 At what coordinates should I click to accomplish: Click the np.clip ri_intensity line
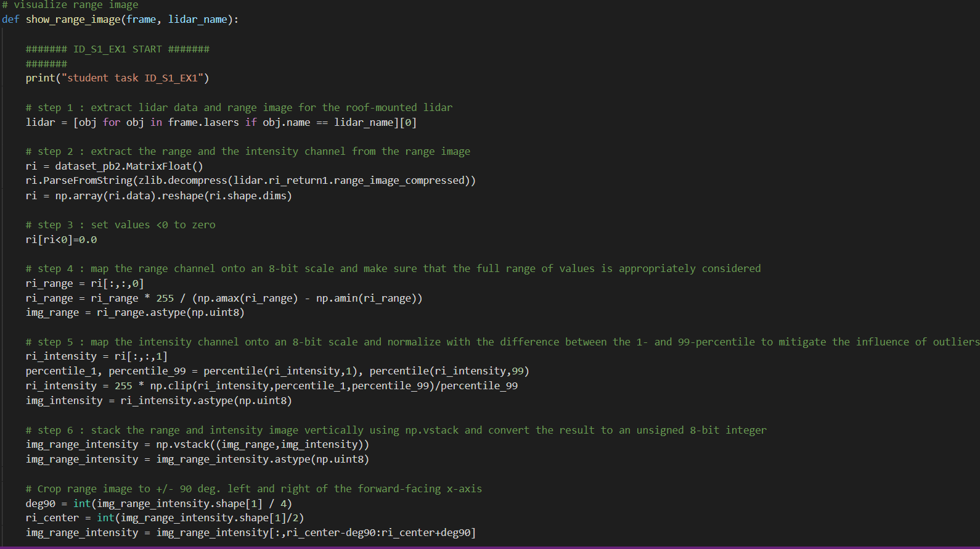tap(272, 386)
